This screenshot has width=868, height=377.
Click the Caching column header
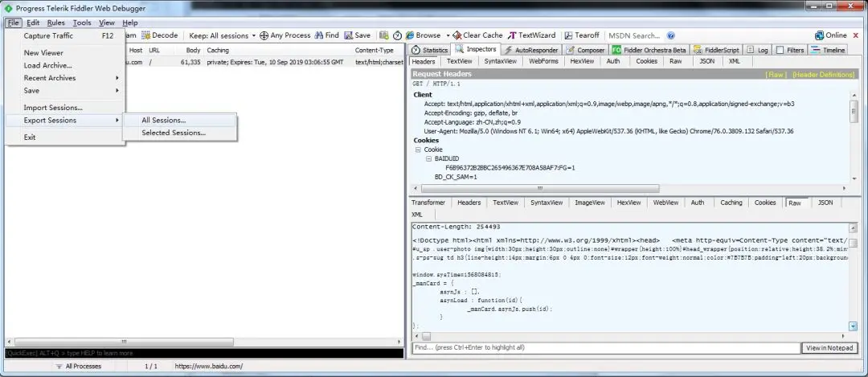218,50
